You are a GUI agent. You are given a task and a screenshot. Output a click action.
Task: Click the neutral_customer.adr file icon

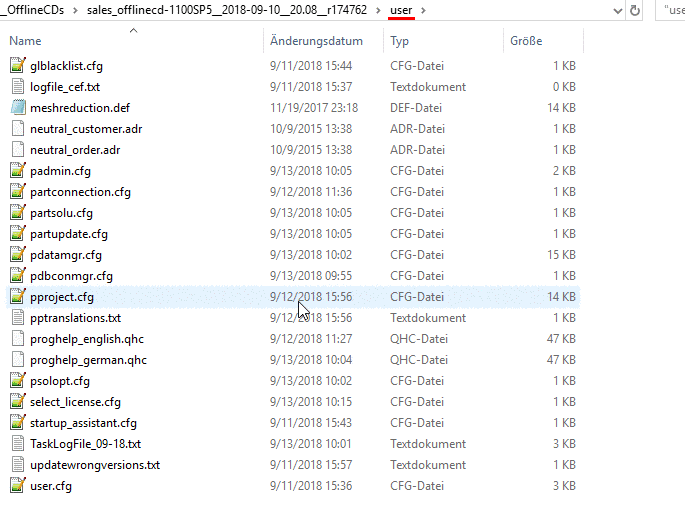click(17, 128)
